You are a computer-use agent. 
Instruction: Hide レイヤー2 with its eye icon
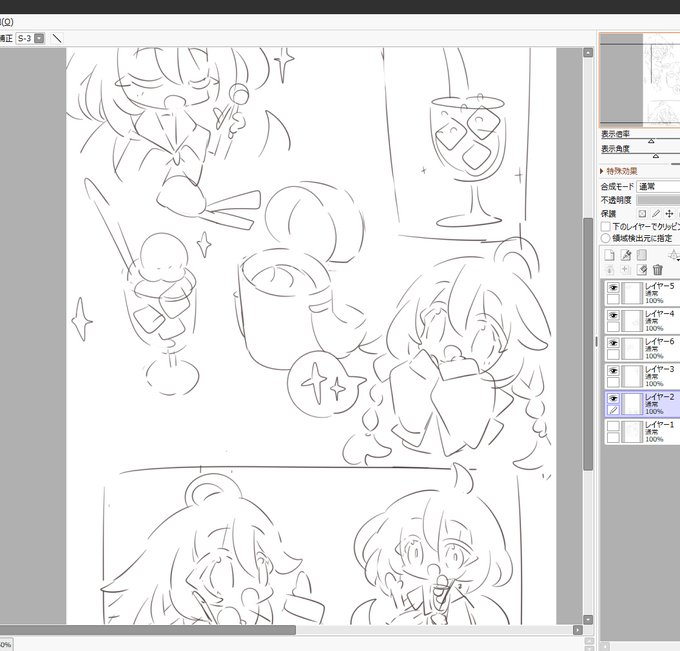[x=613, y=399]
